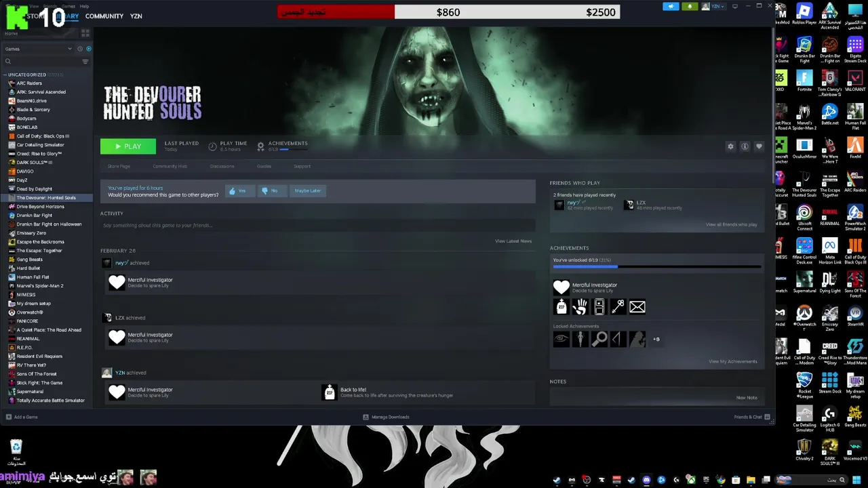This screenshot has width=868, height=488.
Task: Toggle the library grid view icon
Action: pos(85,33)
